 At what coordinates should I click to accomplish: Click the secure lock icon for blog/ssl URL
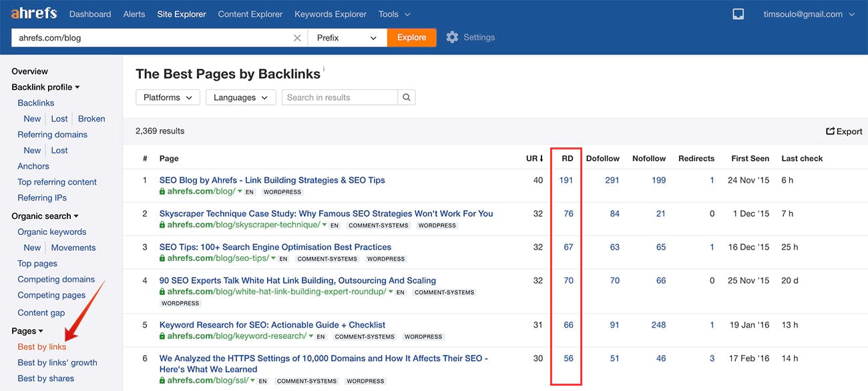[162, 380]
